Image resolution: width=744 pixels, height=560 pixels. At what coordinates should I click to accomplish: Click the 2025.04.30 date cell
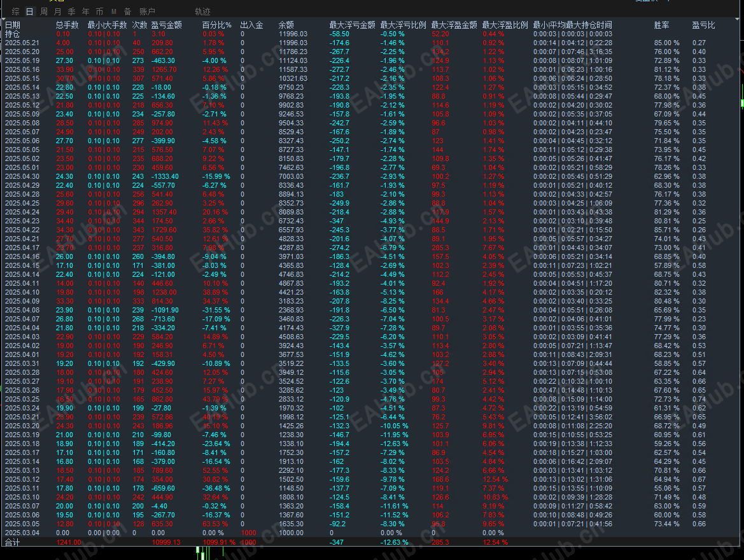tap(22, 176)
